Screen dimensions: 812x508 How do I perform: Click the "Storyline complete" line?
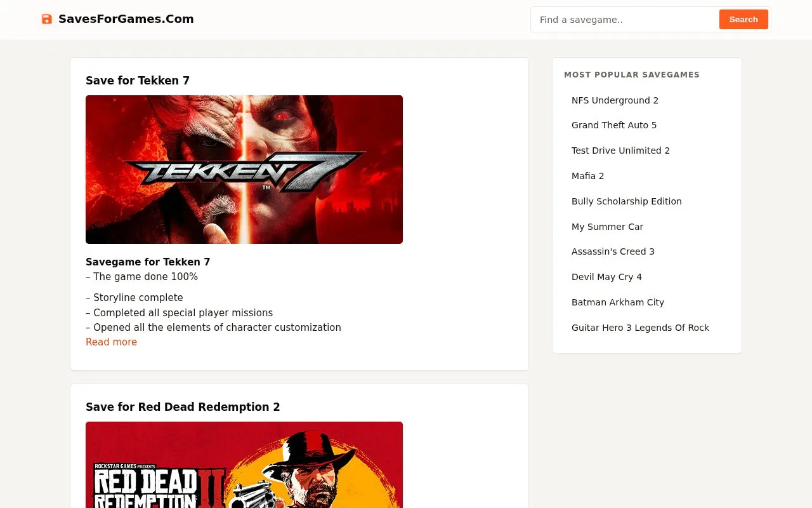point(134,298)
